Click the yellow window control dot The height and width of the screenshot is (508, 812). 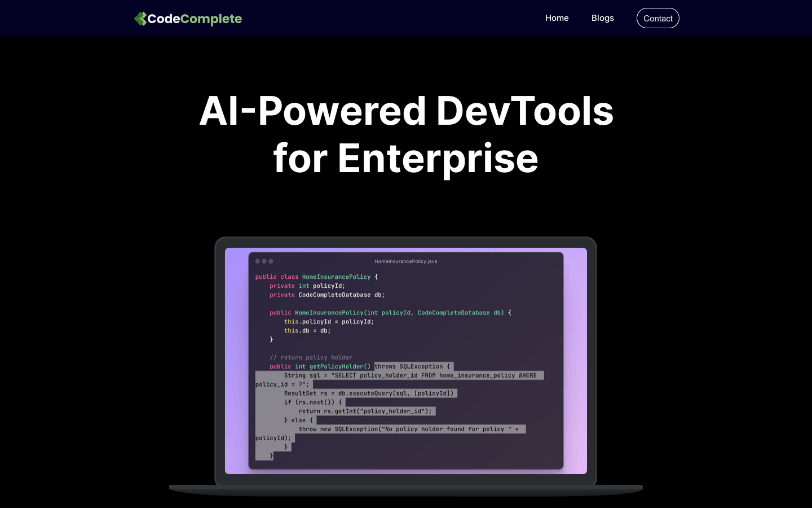click(264, 261)
